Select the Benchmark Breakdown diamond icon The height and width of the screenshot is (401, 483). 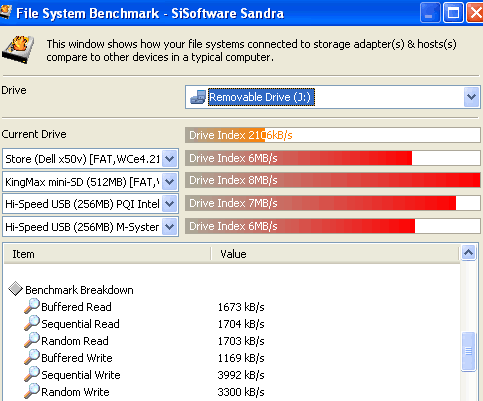15,289
